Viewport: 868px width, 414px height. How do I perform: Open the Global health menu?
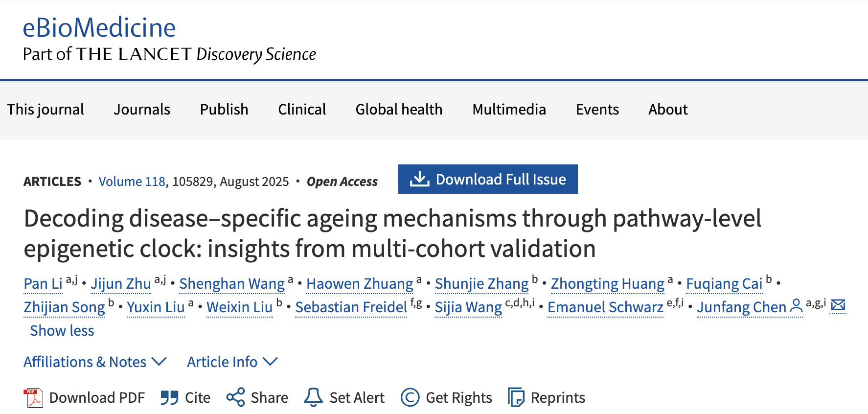(399, 109)
